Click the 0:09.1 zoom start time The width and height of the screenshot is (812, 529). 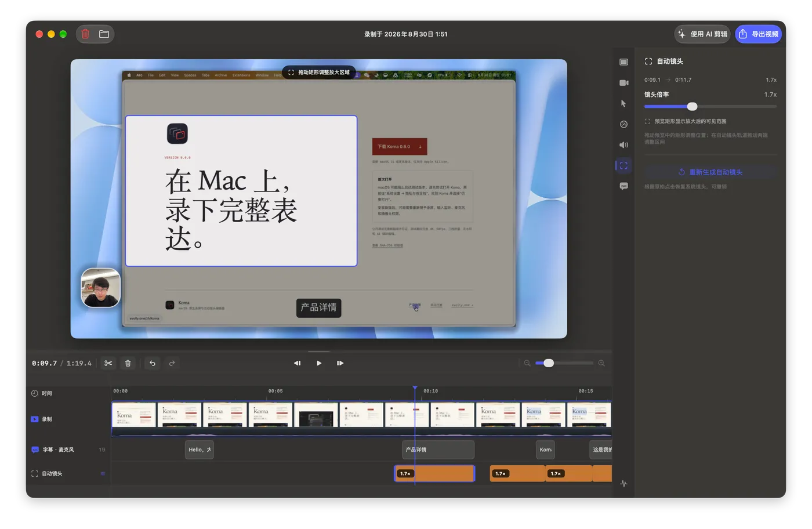click(x=652, y=80)
